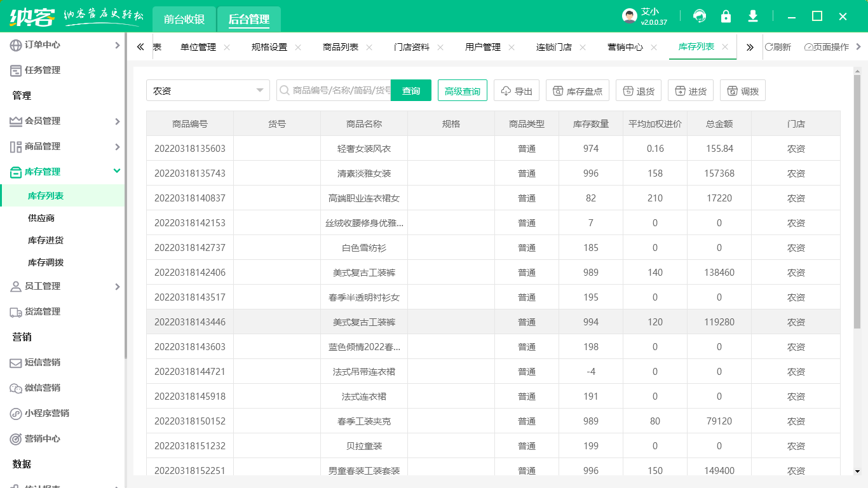Click the 总金额 column header
Screen dimensions: 868x488
click(719, 123)
